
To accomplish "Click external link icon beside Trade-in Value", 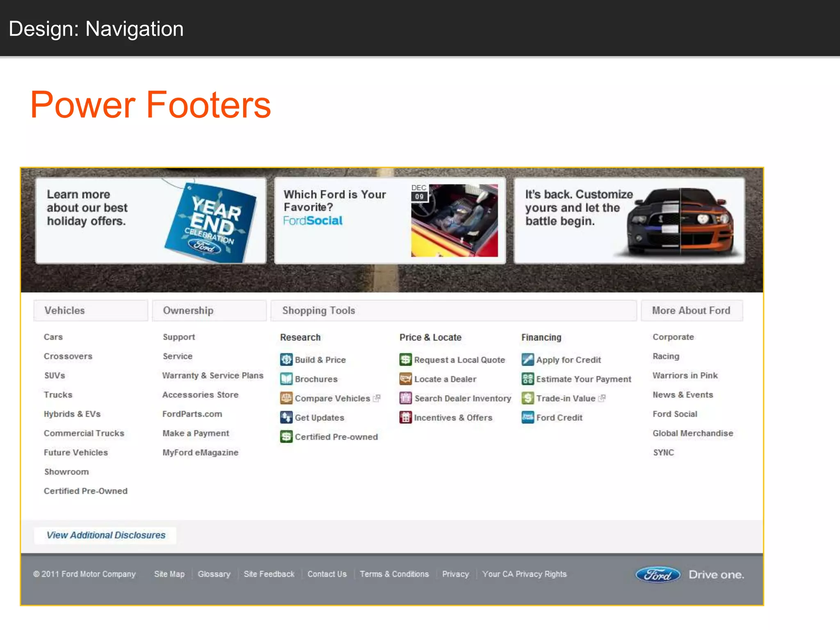I will pos(602,398).
